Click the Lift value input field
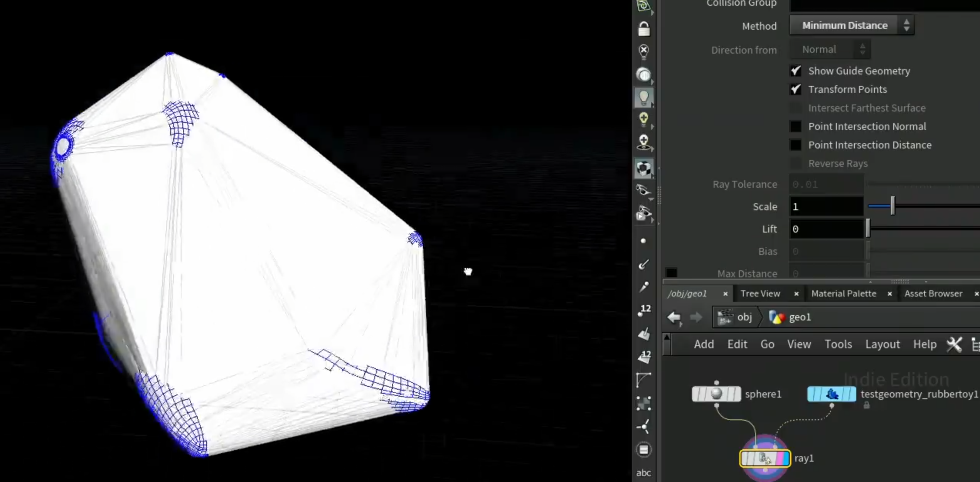This screenshot has height=482, width=980. click(827, 229)
